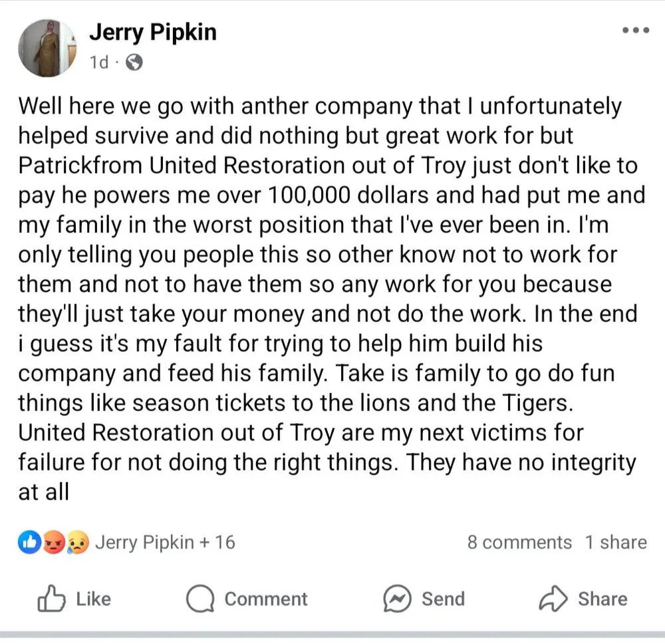View the Jerry Pipkin + 16 reactions list
Screen dimensions: 665x644
(x=165, y=542)
